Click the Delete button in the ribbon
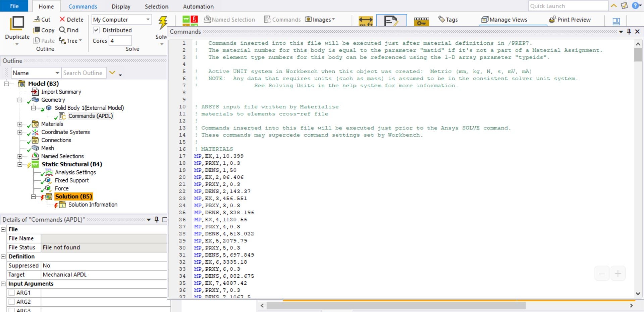This screenshot has width=644, height=312. coord(71,19)
